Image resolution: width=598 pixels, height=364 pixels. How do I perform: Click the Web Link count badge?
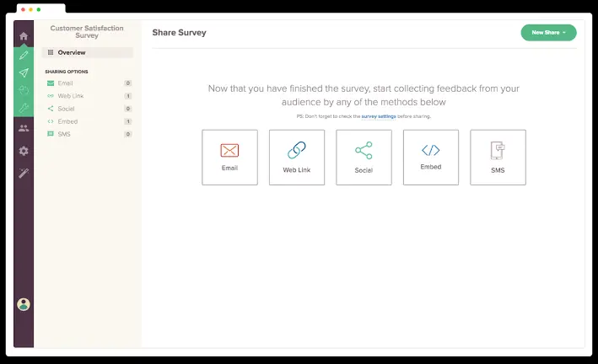pyautogui.click(x=128, y=96)
